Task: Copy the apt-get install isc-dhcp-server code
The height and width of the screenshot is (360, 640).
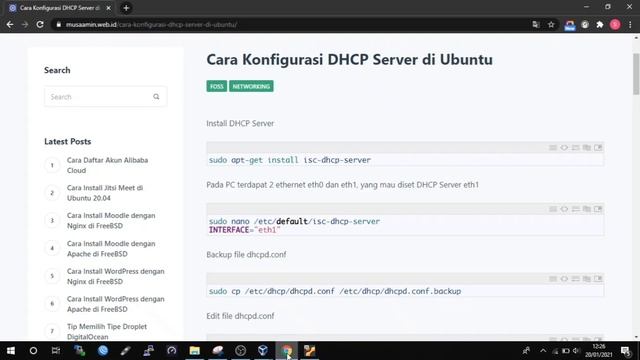Action: pos(587,148)
